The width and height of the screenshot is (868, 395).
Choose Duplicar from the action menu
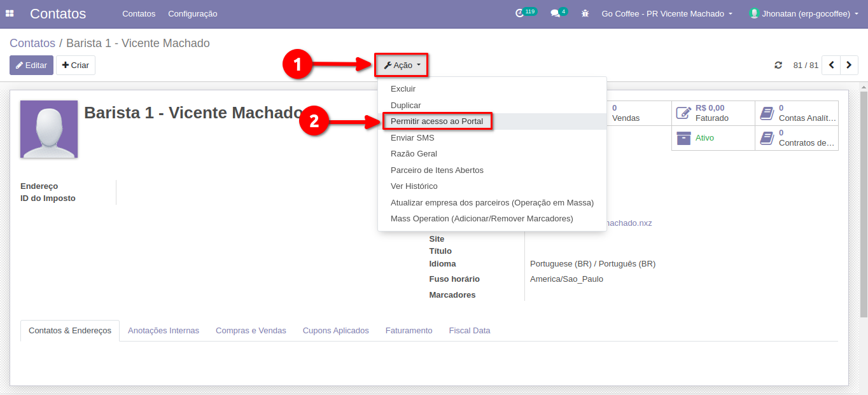coord(405,106)
